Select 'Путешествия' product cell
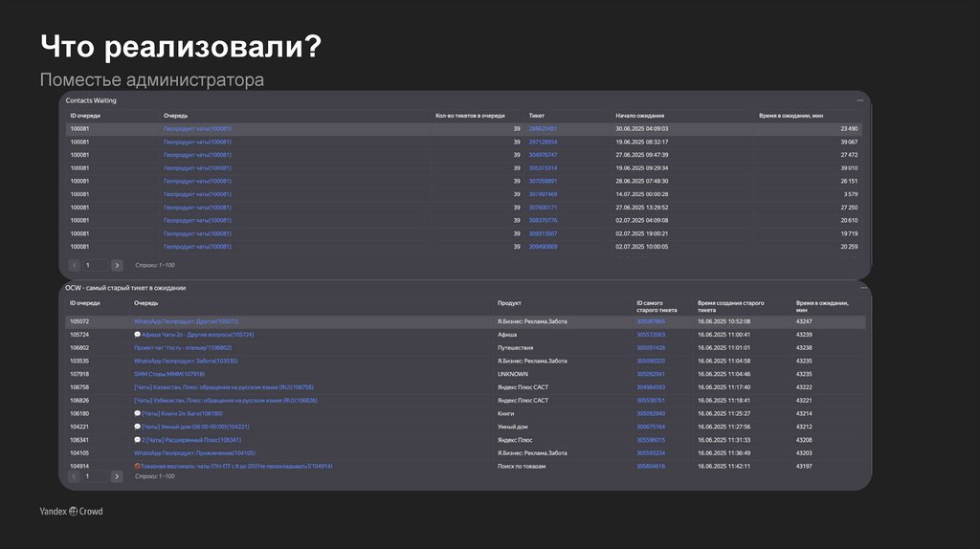 (515, 348)
